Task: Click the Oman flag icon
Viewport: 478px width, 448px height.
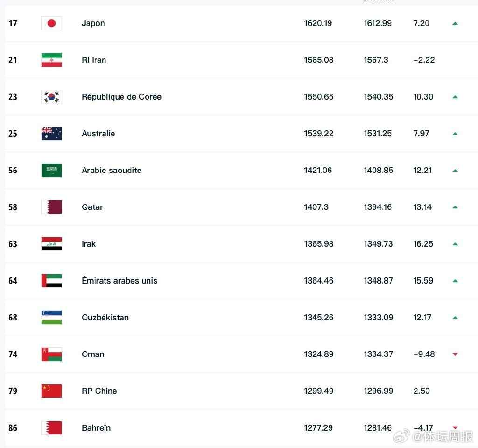Action: [51, 354]
